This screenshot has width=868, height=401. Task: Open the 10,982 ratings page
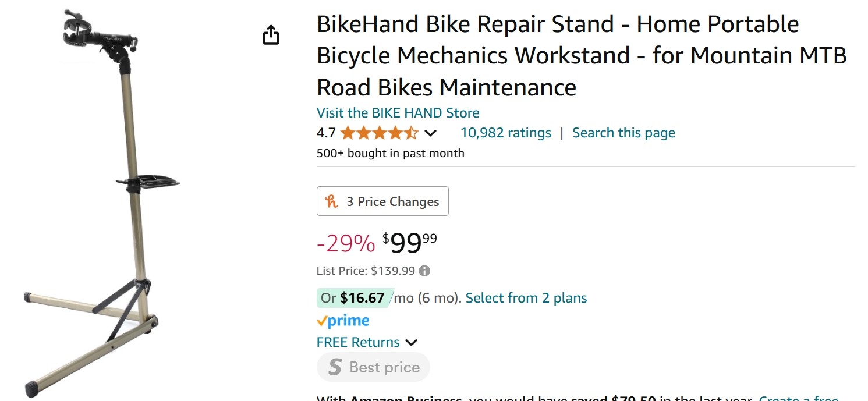(x=505, y=133)
